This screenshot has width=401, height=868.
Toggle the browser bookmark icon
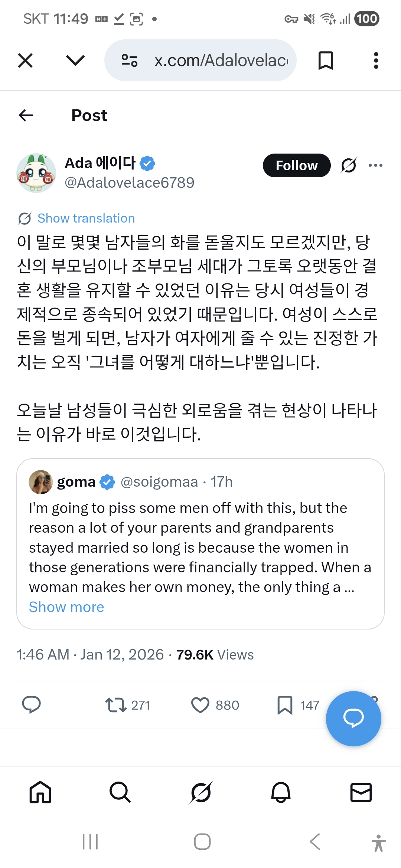(326, 60)
